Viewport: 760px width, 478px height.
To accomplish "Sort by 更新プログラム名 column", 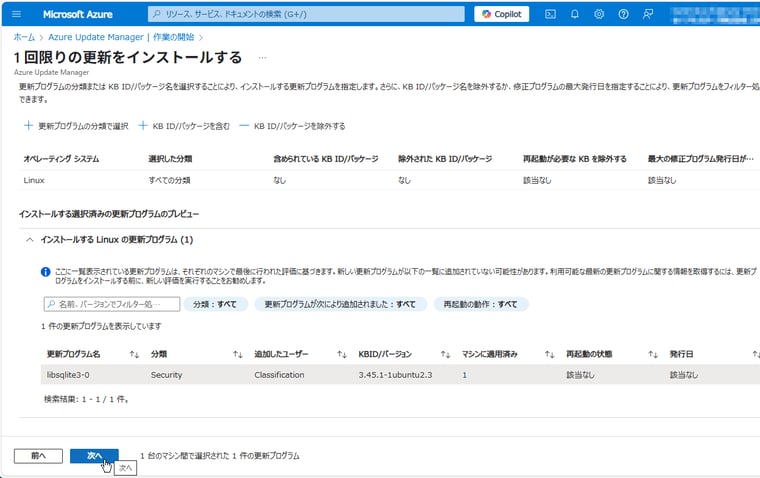I will [74, 354].
